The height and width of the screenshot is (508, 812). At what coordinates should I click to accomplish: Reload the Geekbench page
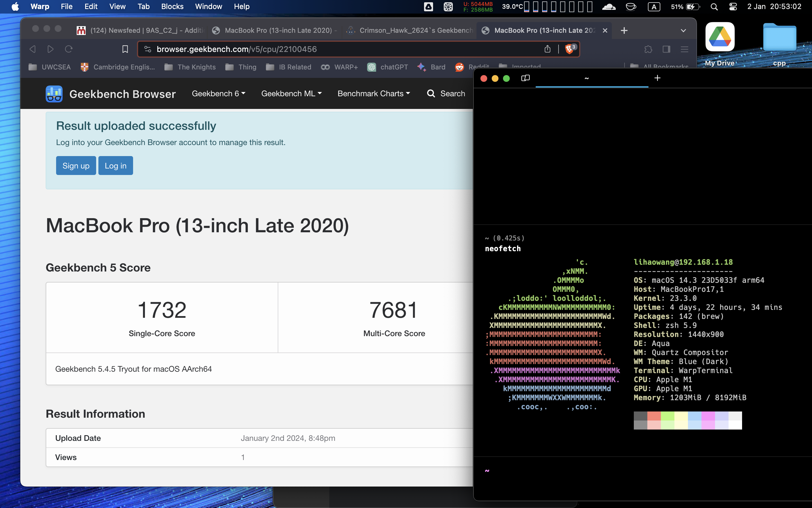click(x=69, y=49)
